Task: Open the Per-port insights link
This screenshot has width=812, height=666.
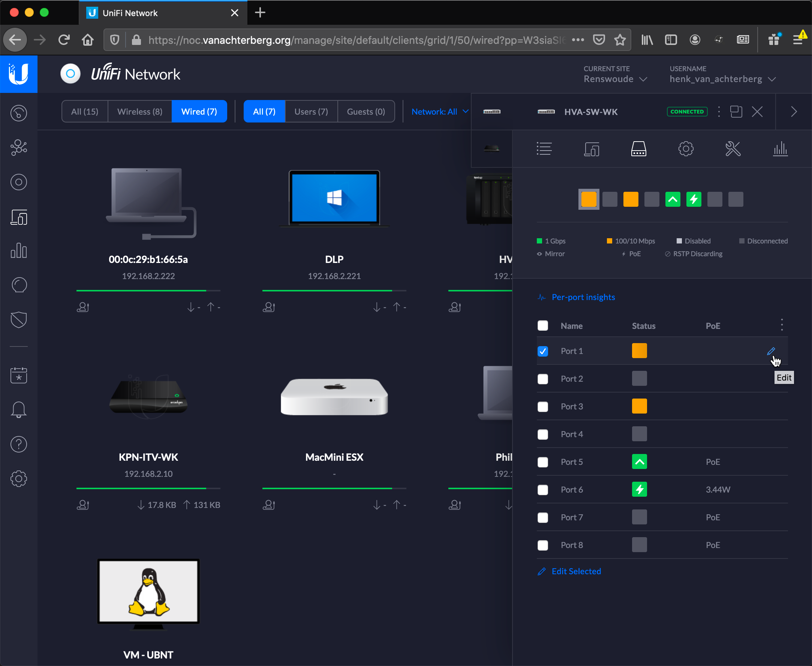Action: (583, 297)
